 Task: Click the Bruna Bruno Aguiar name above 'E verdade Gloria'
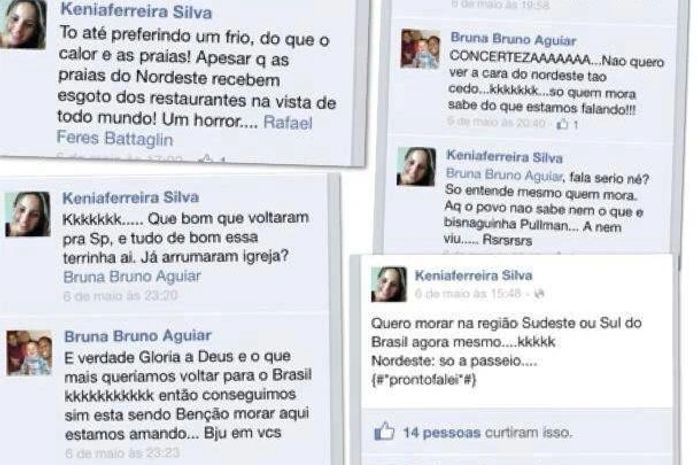[x=138, y=336]
